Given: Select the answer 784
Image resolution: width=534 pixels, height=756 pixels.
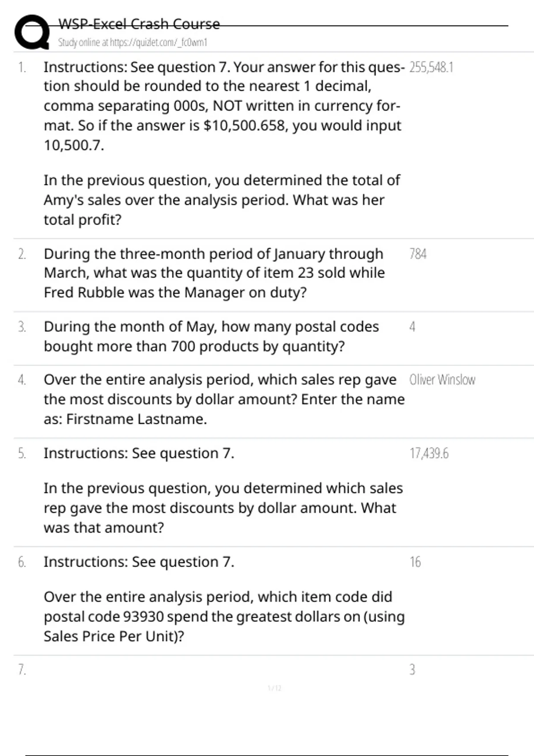Looking at the screenshot, I should 418,254.
